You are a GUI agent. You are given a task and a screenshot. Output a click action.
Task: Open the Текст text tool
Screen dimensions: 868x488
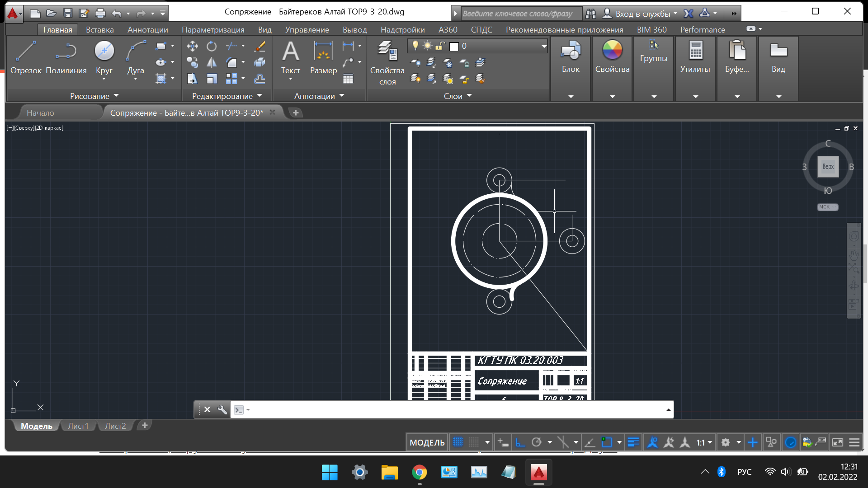pos(291,57)
